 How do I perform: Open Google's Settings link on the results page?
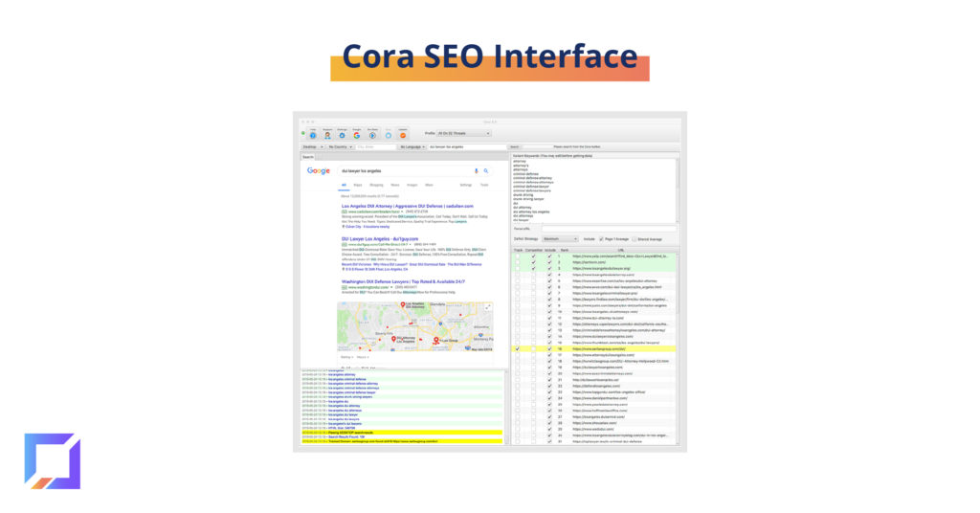(x=466, y=185)
